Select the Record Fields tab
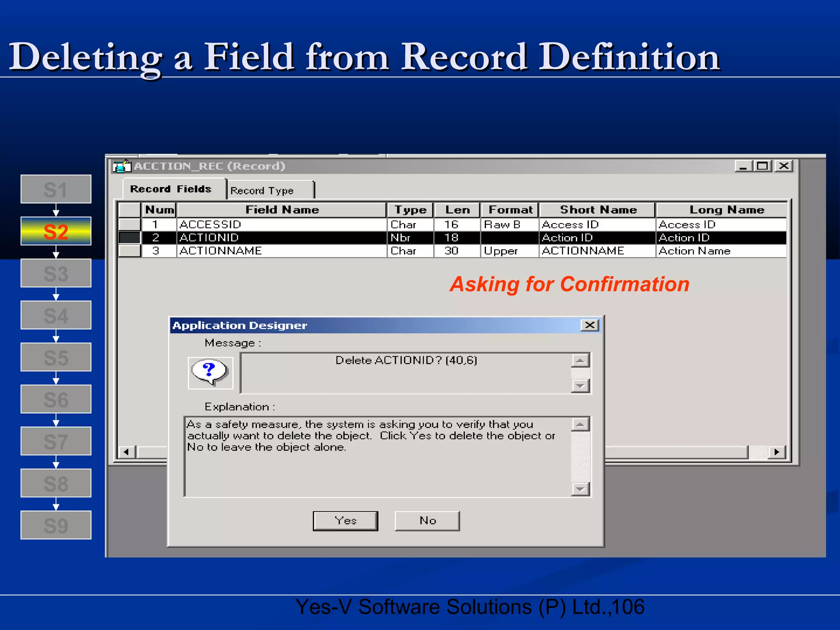 point(174,189)
